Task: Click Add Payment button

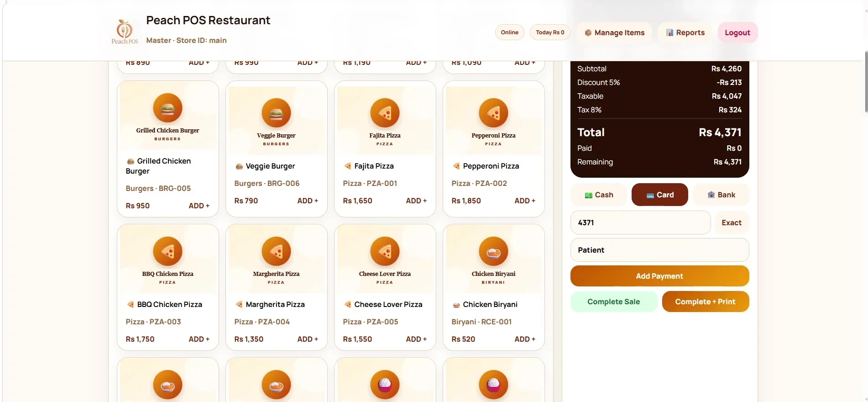Action: coord(659,276)
